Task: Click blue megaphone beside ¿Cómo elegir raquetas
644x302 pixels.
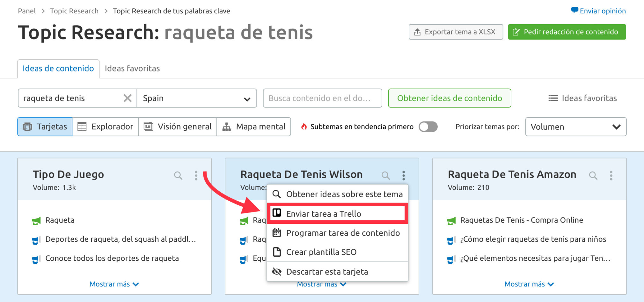Action: click(451, 240)
